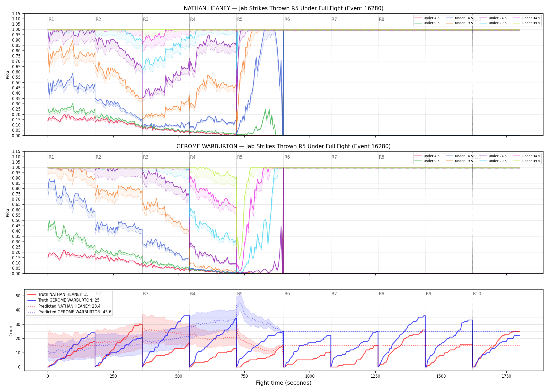Click 'Predicted GEROME WARBURTON: 43.6' legend entry
The width and height of the screenshot is (549, 392).
pos(69,312)
